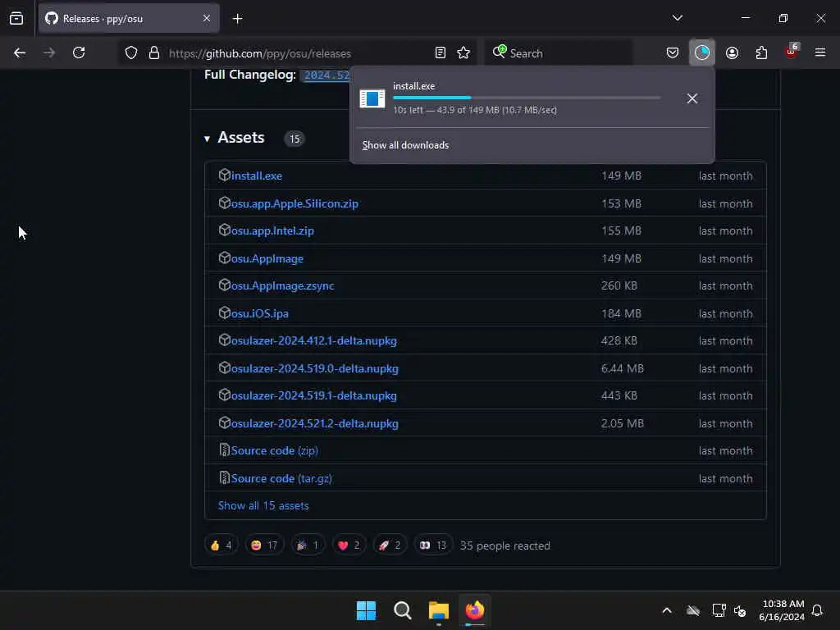Click the muted volume tray icon

[740, 610]
